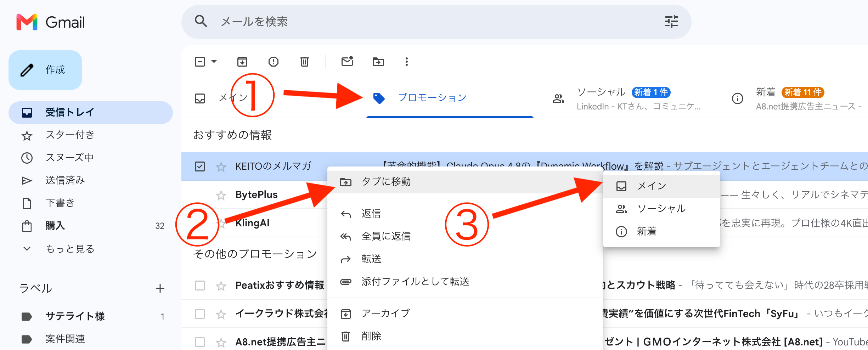Open 受信トレイ in sidebar
The width and height of the screenshot is (868, 350).
91,112
